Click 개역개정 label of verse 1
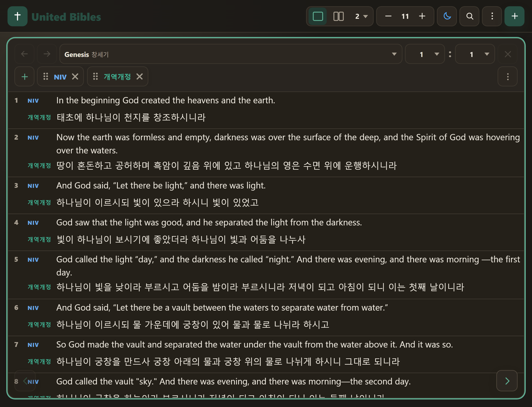This screenshot has width=532, height=407. [39, 118]
